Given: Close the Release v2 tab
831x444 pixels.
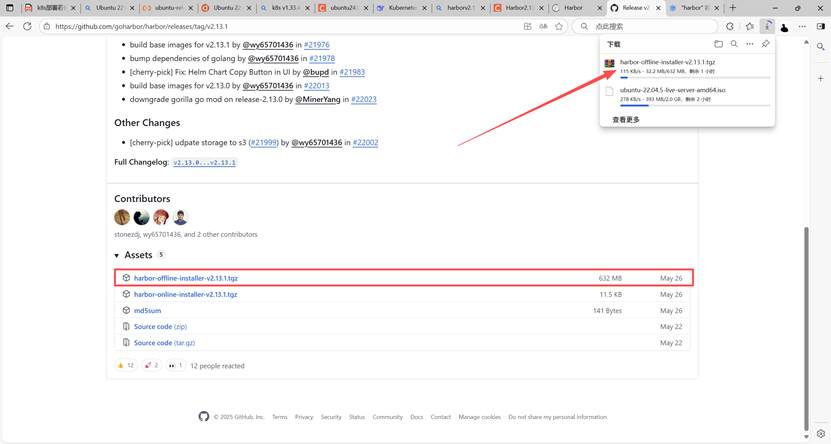Looking at the screenshot, I should 658,8.
